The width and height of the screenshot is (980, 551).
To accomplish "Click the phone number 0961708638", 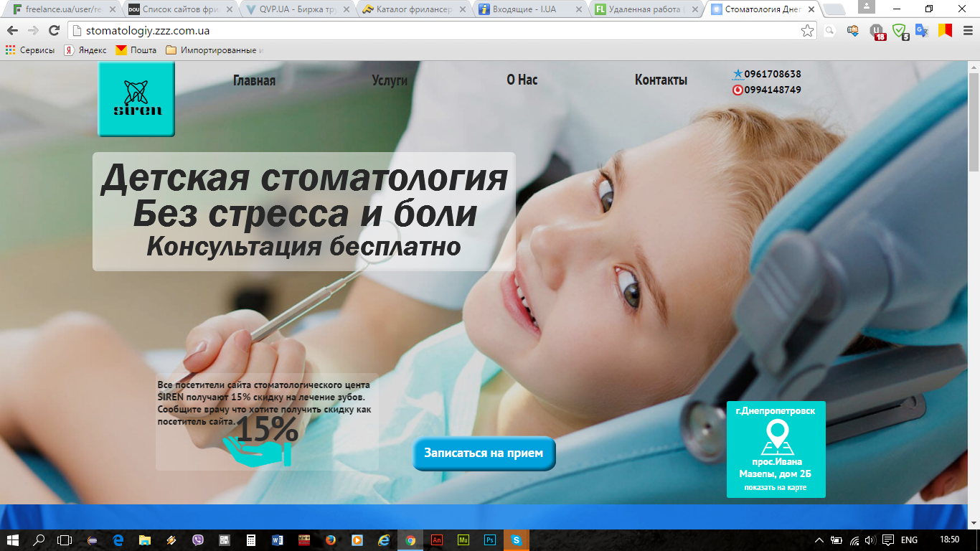I will click(773, 74).
